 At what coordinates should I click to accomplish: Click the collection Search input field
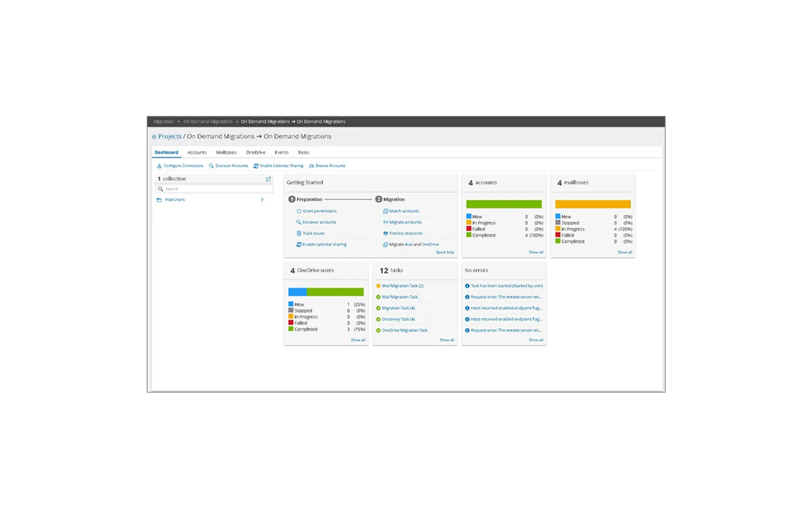pyautogui.click(x=214, y=189)
